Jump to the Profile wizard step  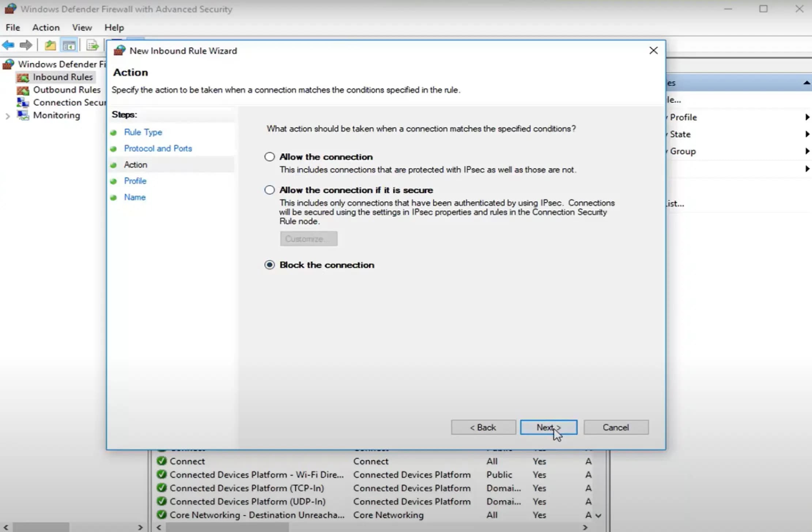click(135, 181)
